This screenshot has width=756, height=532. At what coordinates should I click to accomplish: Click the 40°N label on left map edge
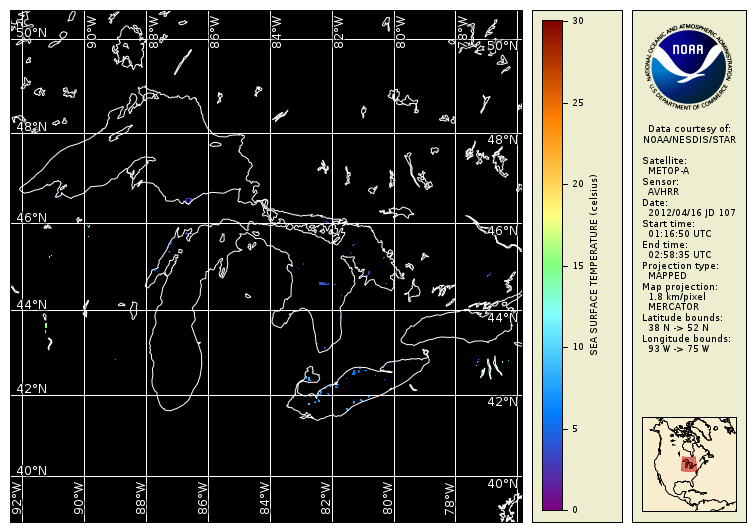[x=31, y=471]
